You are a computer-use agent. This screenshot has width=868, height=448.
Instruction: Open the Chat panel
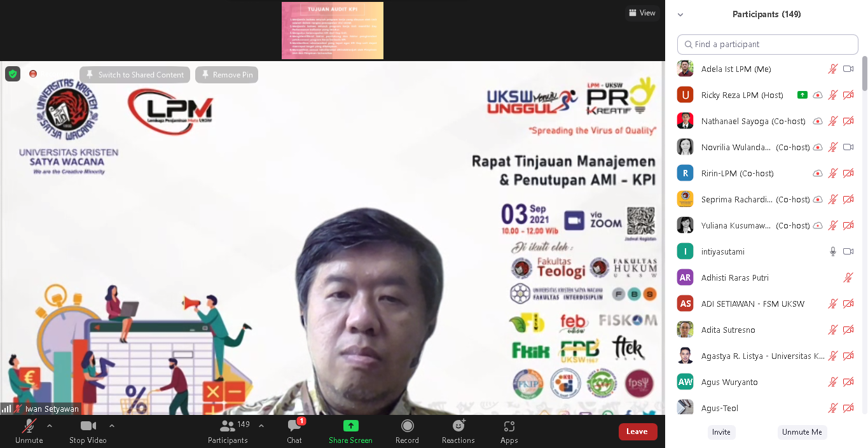[x=294, y=431]
